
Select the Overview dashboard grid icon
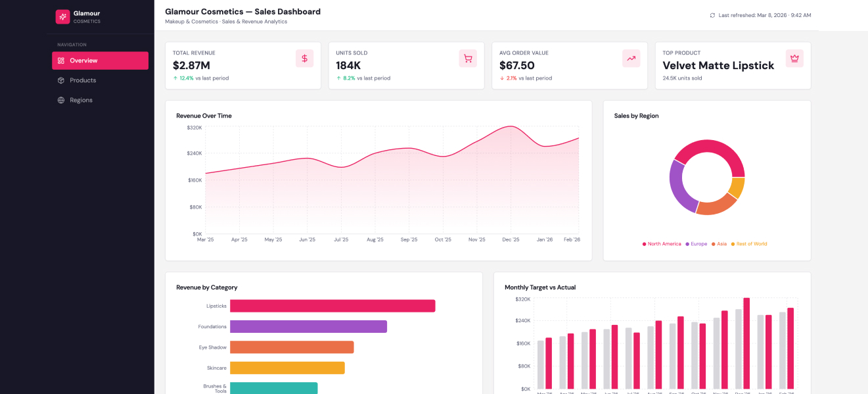[x=62, y=60]
